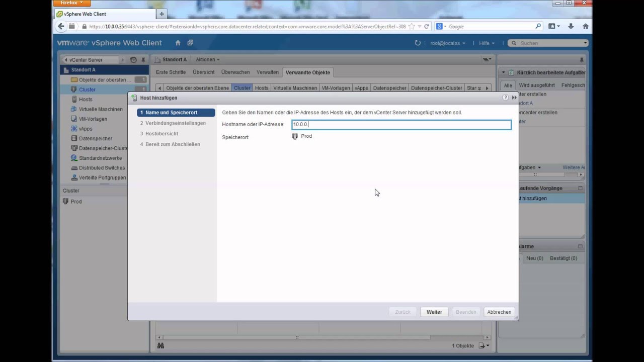
Task: Switch to the Verwalten tab
Action: click(268, 72)
